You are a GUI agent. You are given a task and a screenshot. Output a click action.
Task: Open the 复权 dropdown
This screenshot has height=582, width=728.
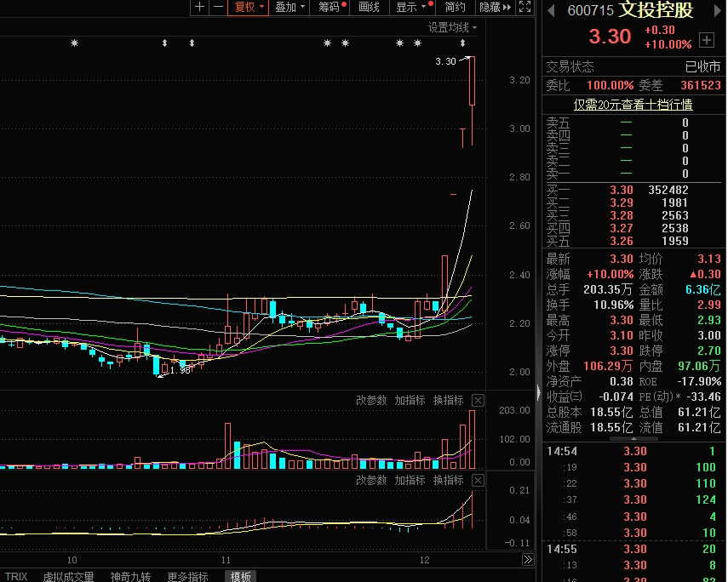point(248,8)
